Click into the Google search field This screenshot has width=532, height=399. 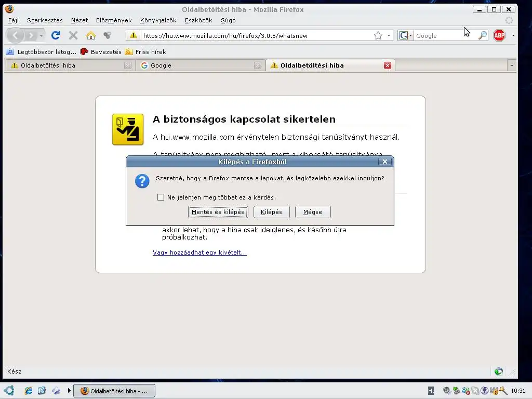pyautogui.click(x=445, y=36)
